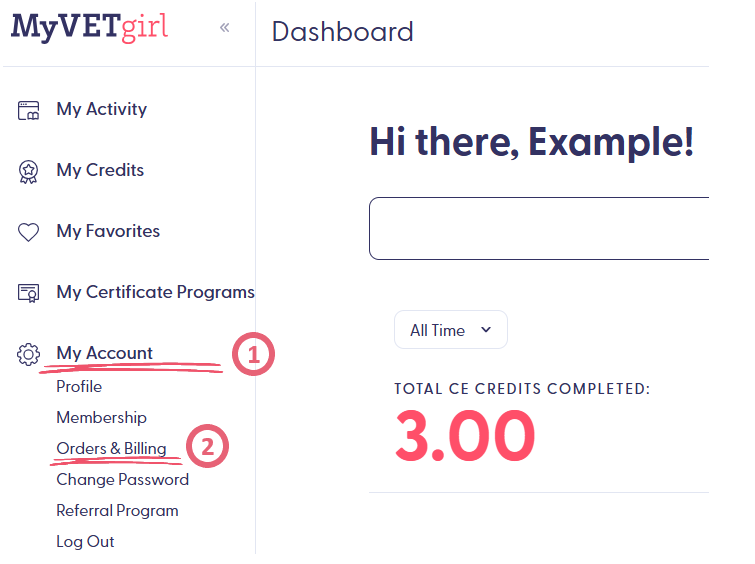Collapse the sidebar with the double chevron
This screenshot has height=564, width=755.
coord(225,27)
